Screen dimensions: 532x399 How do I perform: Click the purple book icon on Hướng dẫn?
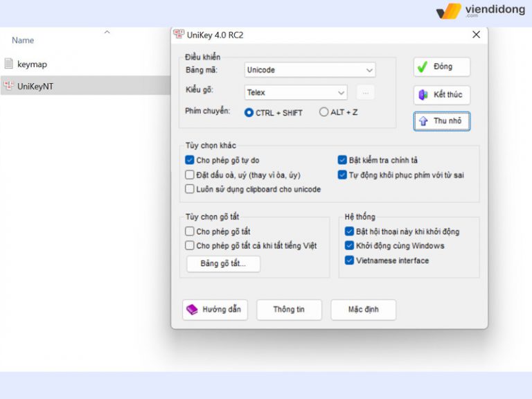(x=192, y=310)
